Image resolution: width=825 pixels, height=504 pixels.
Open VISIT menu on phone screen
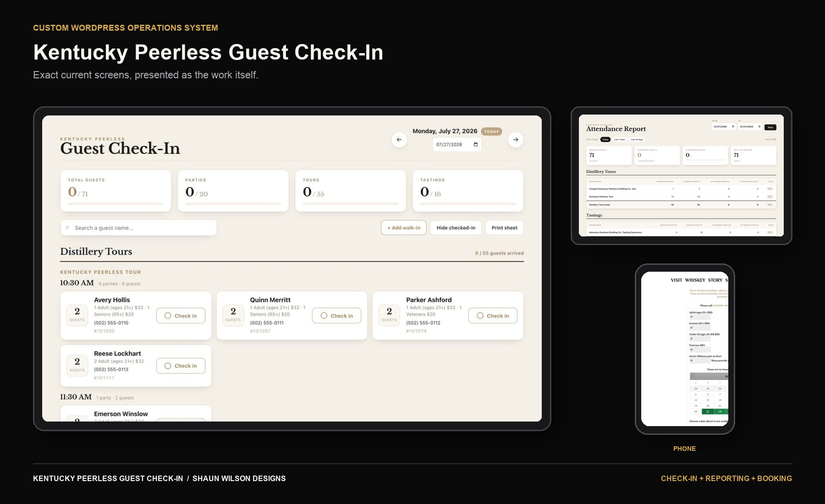tap(676, 280)
